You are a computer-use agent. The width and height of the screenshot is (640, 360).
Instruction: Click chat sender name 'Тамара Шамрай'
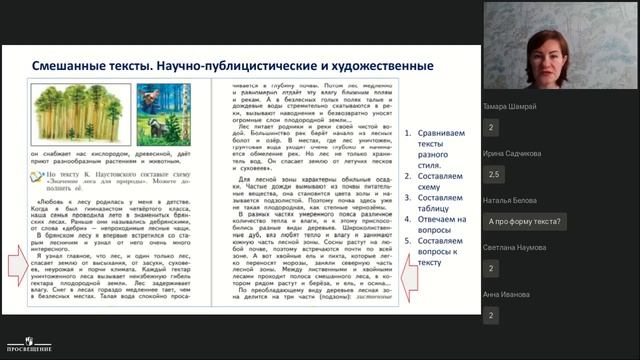pos(509,107)
